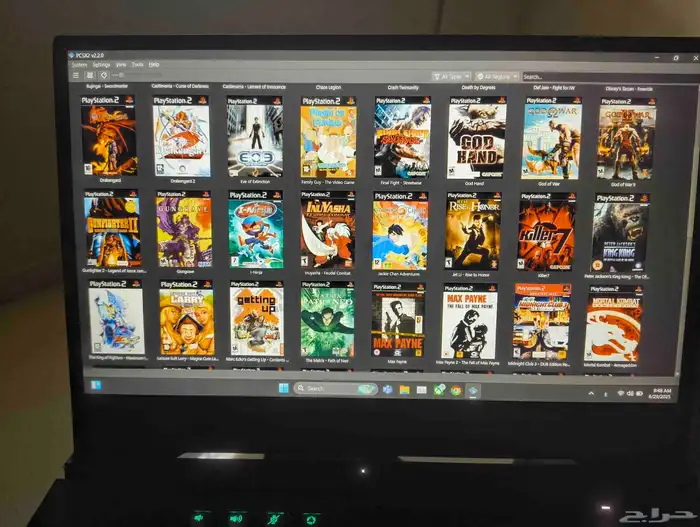Select the King of Fighters cover

point(116,317)
